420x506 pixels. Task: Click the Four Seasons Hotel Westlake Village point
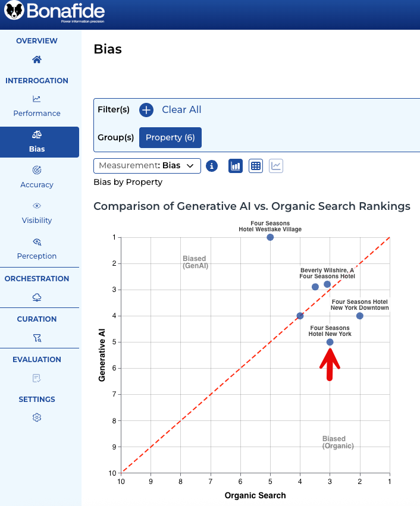pos(270,237)
